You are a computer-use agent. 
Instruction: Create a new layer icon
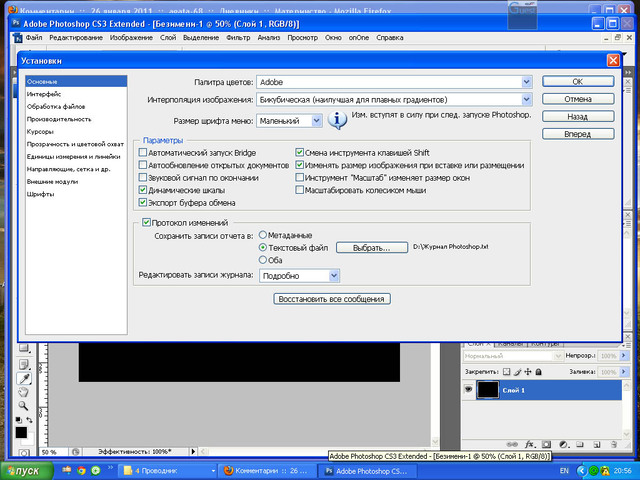(x=596, y=444)
